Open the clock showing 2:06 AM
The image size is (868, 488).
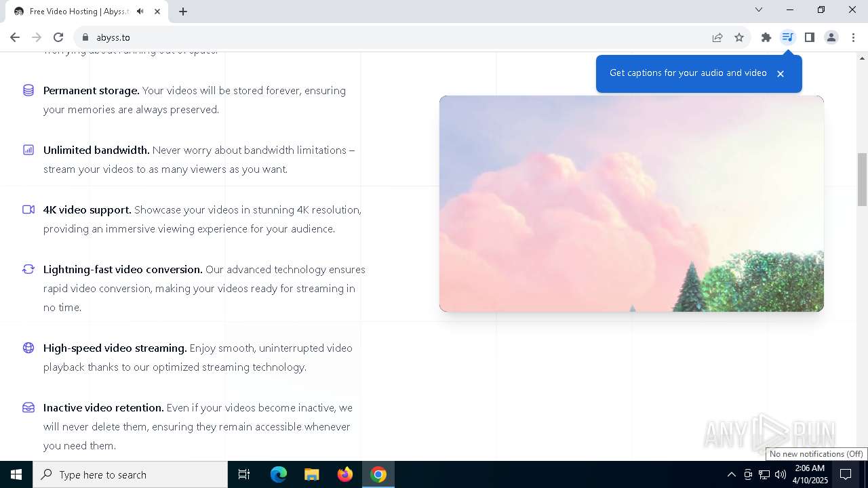point(810,474)
